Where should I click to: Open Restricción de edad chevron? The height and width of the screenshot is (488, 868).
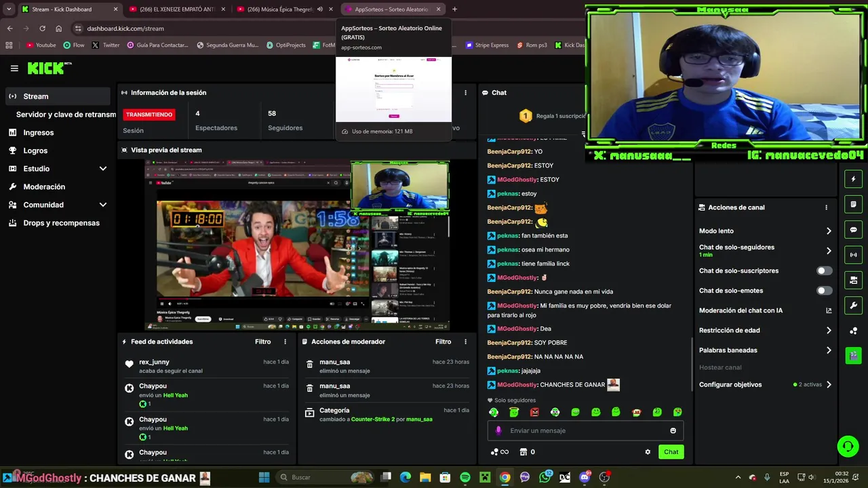point(829,331)
